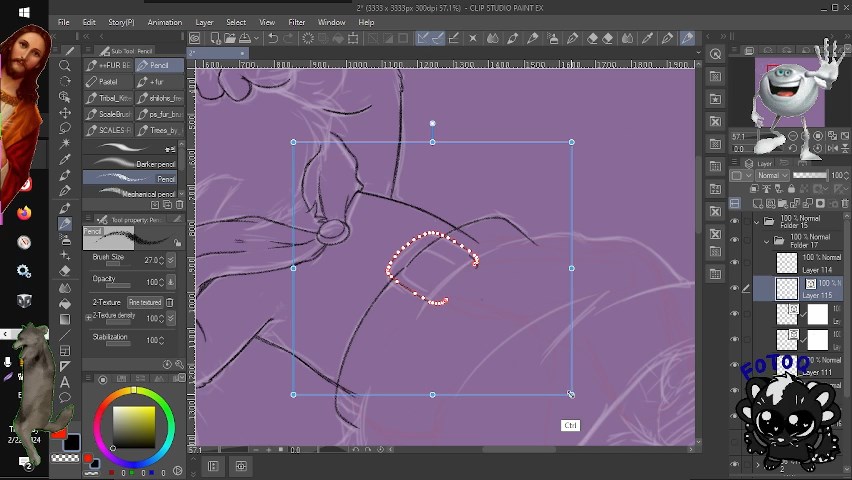Image resolution: width=852 pixels, height=480 pixels.
Task: Open the Animation menu
Action: pyautogui.click(x=164, y=22)
